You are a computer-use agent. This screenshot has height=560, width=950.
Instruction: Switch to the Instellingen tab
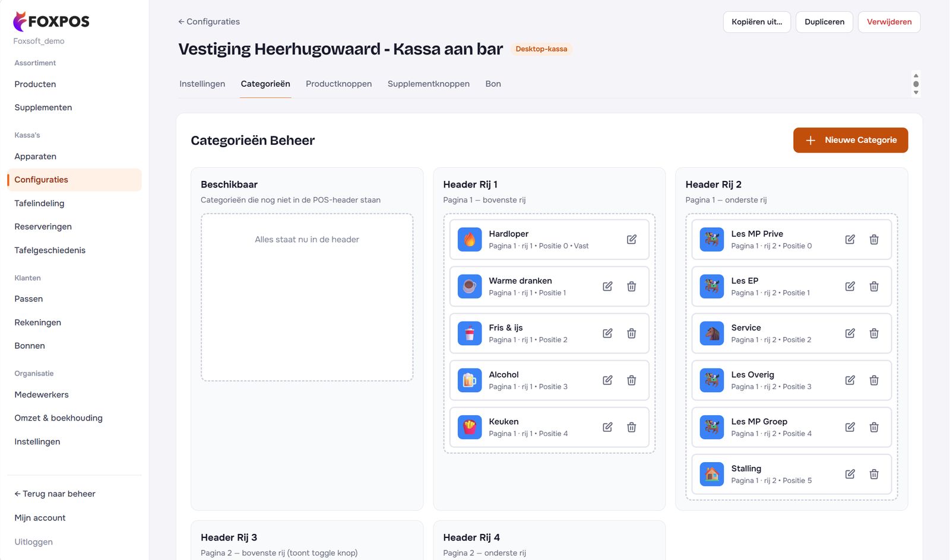pos(202,84)
